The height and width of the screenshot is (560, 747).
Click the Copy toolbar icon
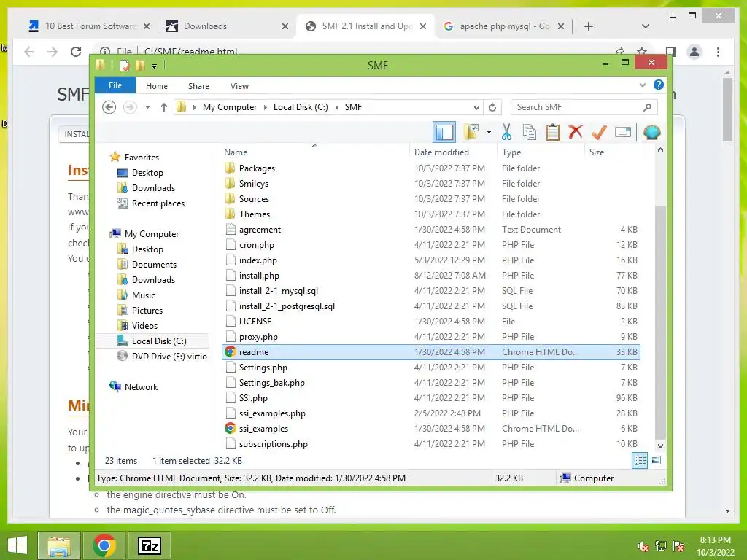click(x=530, y=133)
